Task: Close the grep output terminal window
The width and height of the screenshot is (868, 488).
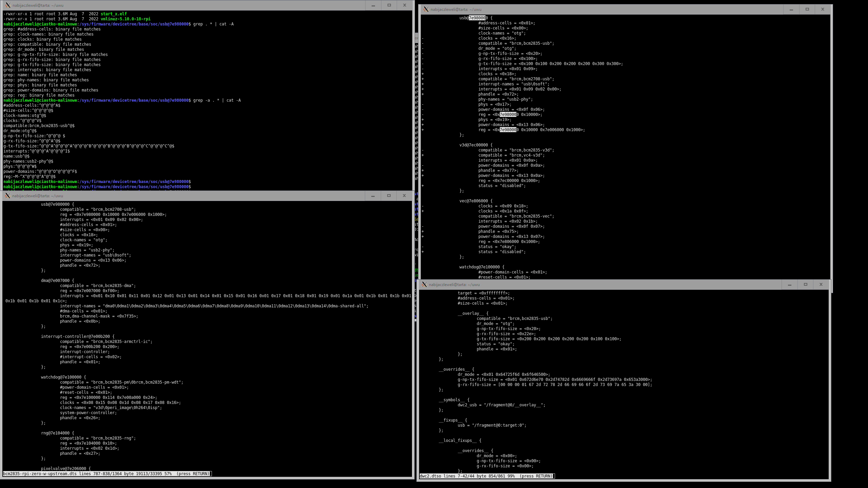Action: 405,5
